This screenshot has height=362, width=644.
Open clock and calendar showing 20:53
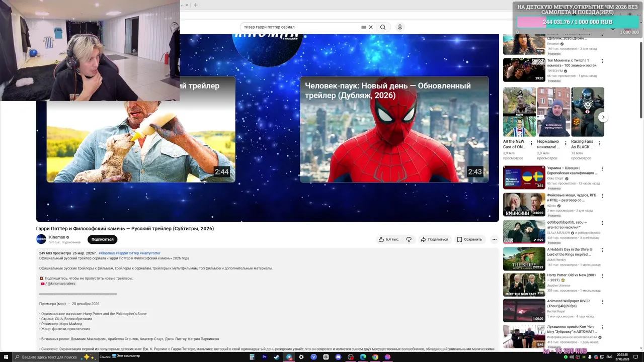623,357
